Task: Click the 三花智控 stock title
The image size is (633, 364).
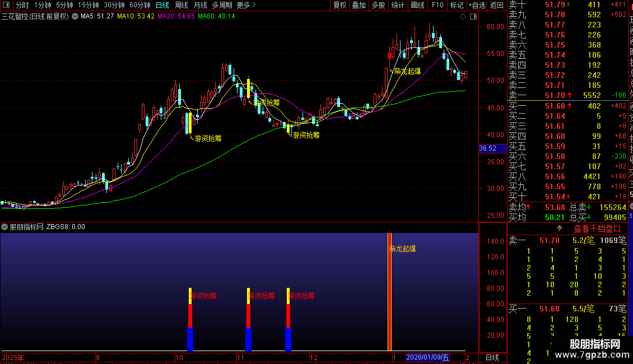Action: tap(35, 17)
